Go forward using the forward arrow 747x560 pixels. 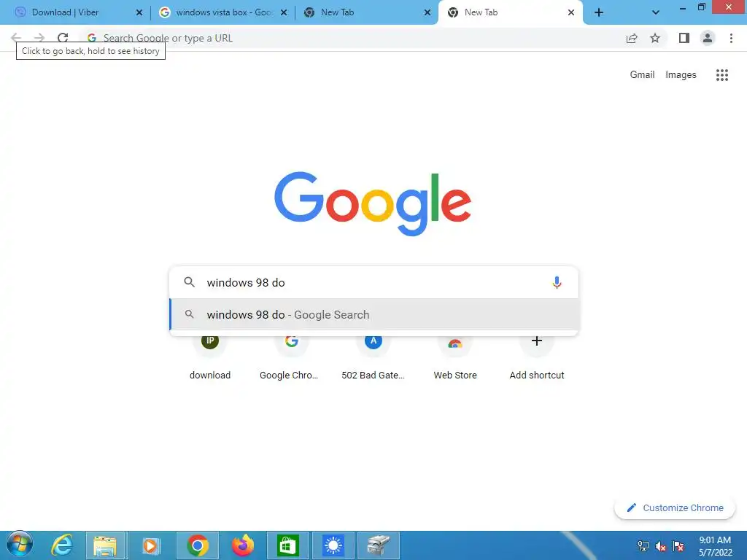[x=39, y=38]
